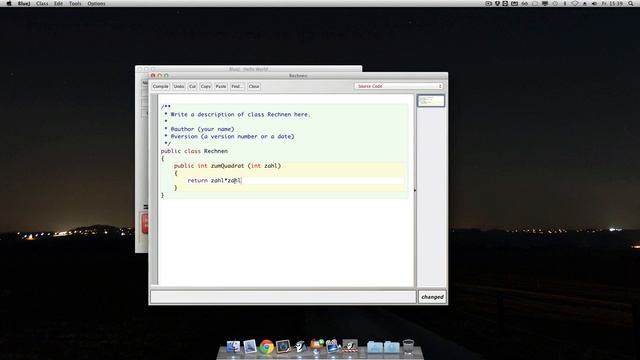
Task: Open the Trash in the Dock
Action: point(408,346)
